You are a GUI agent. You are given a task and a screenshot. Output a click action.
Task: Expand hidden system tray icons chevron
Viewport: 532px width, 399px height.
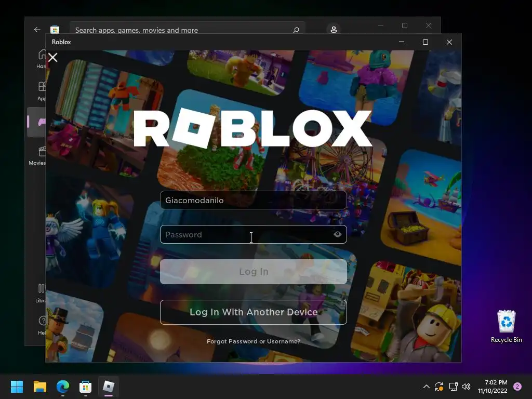point(427,387)
